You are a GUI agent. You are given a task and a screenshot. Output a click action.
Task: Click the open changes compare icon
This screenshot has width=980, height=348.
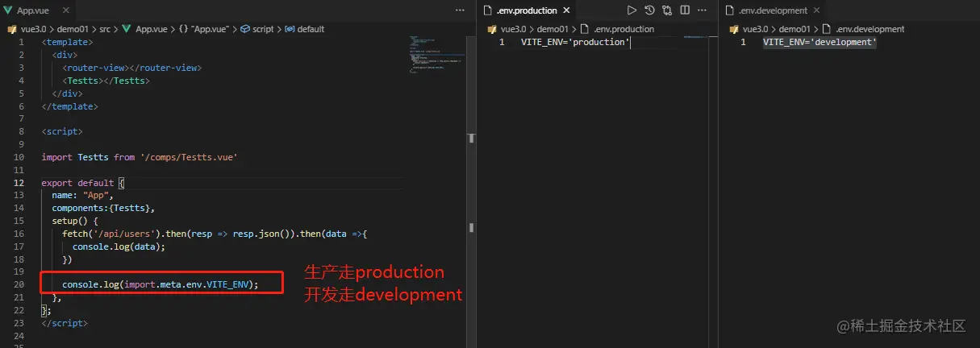tap(667, 10)
